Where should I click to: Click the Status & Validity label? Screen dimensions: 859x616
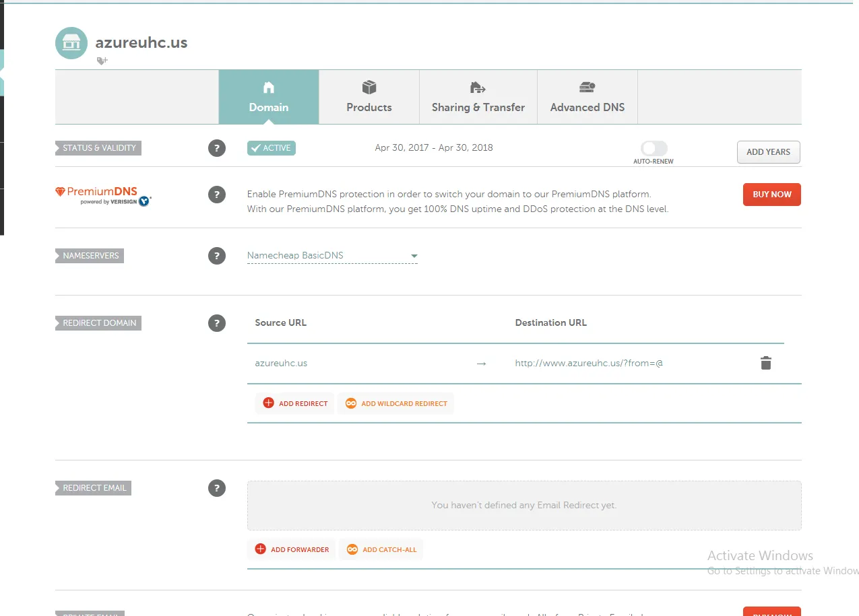pos(98,148)
